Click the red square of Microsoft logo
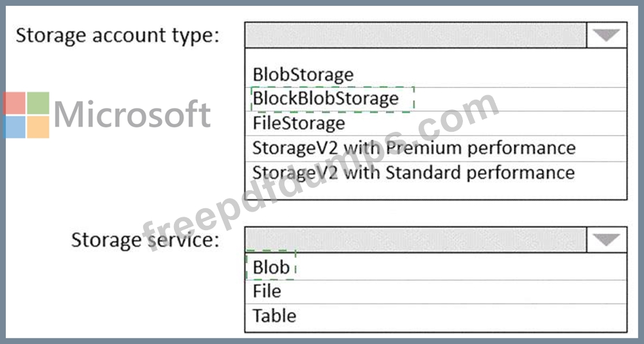 [x=13, y=103]
